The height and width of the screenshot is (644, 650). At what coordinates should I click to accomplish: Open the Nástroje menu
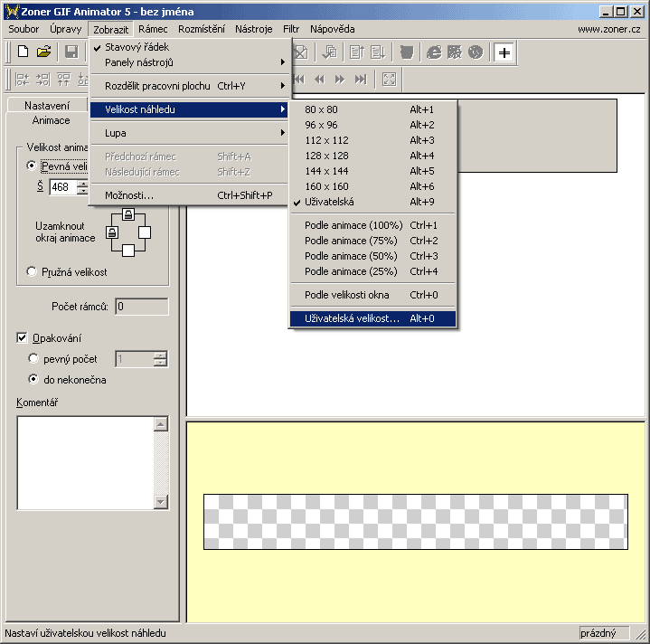tap(254, 29)
